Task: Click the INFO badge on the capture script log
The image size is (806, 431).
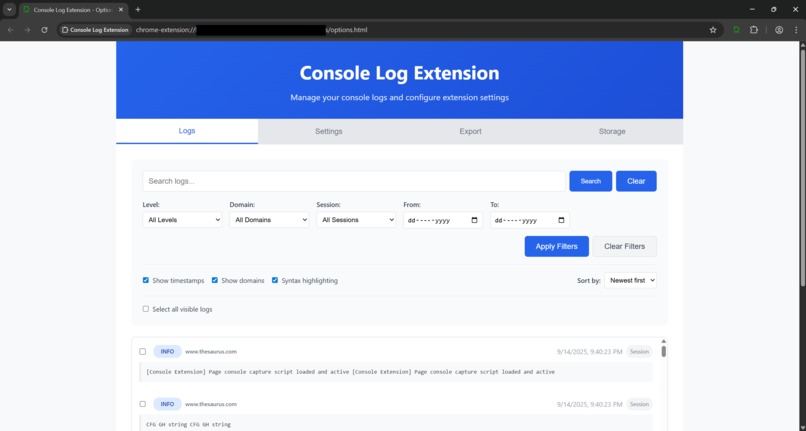Action: 168,352
